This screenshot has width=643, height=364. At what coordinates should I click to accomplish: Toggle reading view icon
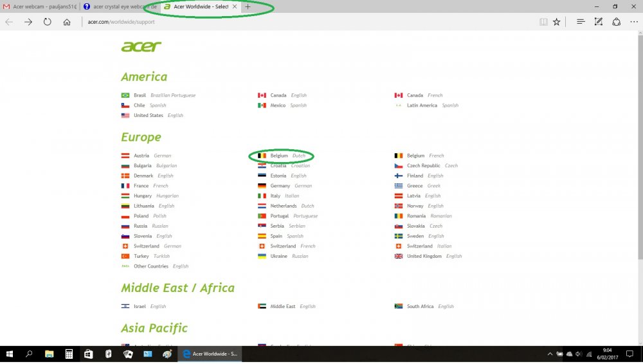point(543,22)
